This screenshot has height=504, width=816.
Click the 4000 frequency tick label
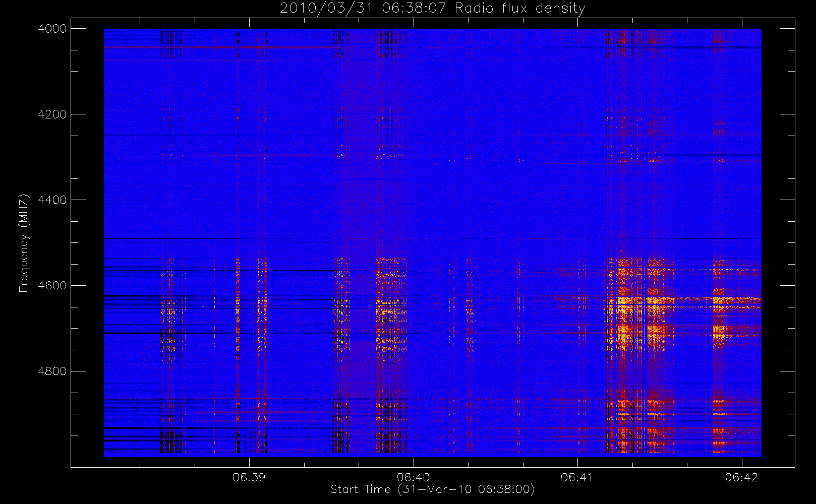click(52, 29)
